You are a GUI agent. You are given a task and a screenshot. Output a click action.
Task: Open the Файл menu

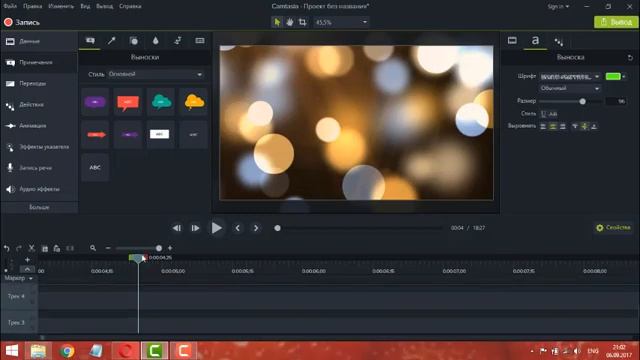coord(11,6)
